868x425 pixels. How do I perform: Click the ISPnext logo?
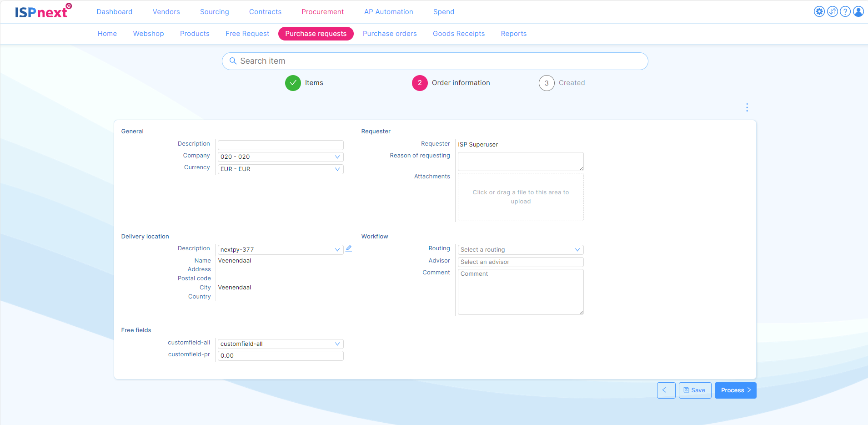click(x=43, y=11)
